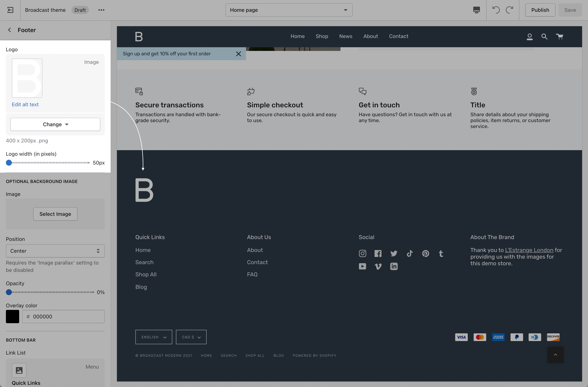Click the scroll-to-top arrow button
This screenshot has width=588, height=387.
coord(555,355)
